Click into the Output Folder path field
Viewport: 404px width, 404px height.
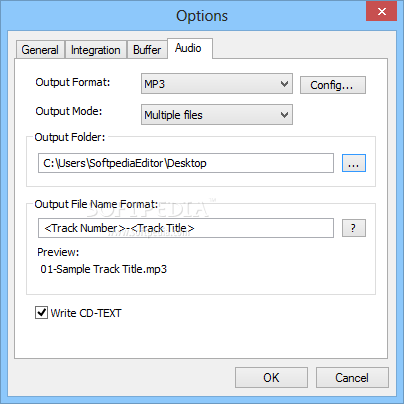point(186,163)
